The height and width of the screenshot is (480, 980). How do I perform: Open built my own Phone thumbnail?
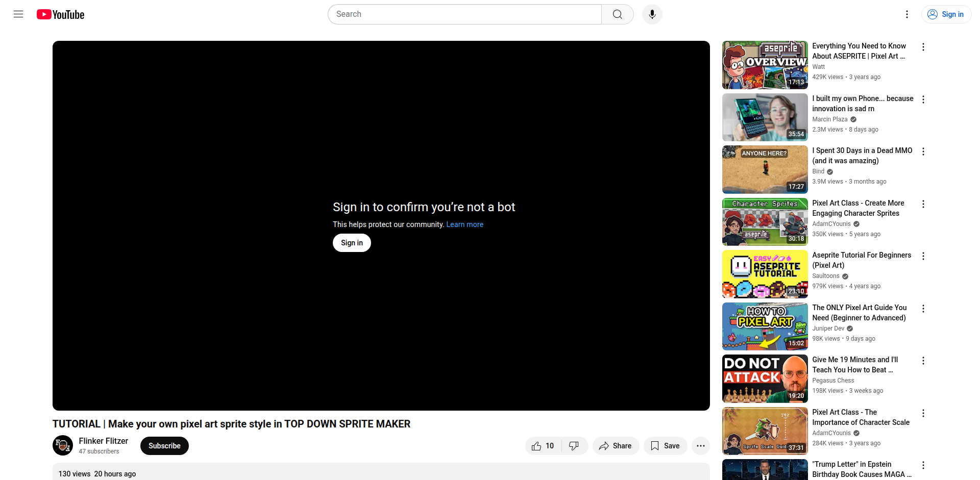point(765,117)
